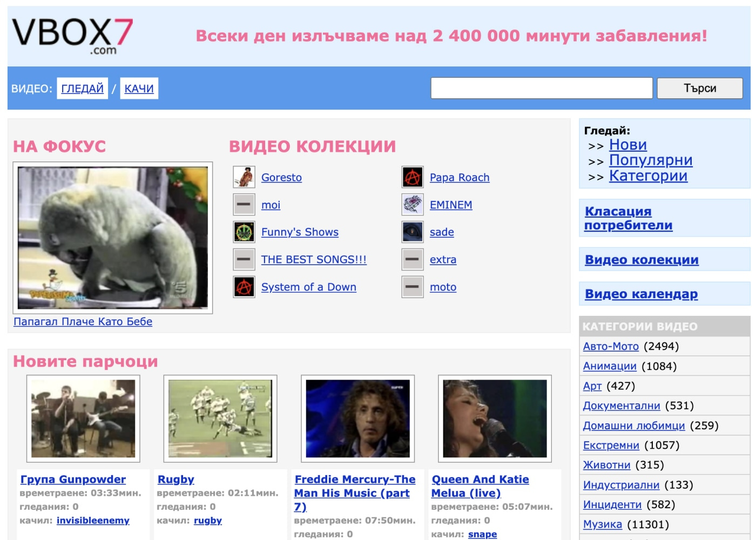The height and width of the screenshot is (540, 756).
Task: Open Queen And Katie Melua thumbnail
Action: pos(495,418)
